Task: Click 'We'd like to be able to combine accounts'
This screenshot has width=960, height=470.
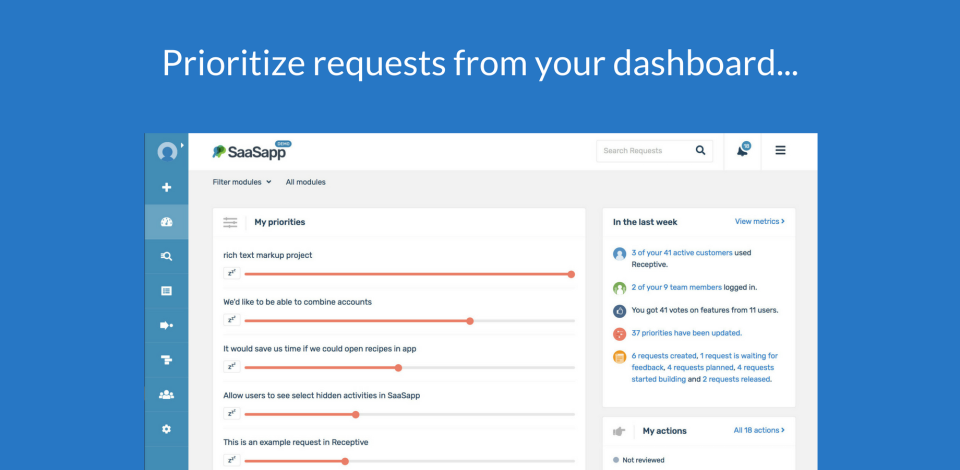Action: (x=298, y=302)
